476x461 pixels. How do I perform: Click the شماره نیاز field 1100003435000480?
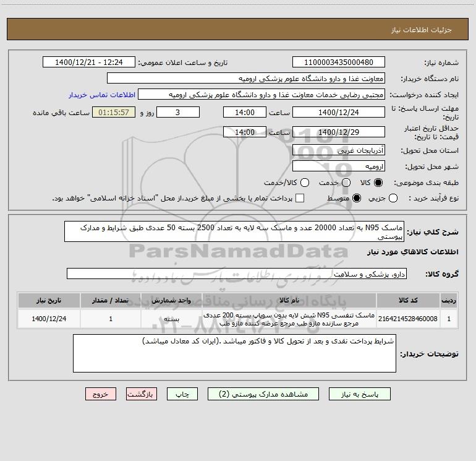click(339, 62)
